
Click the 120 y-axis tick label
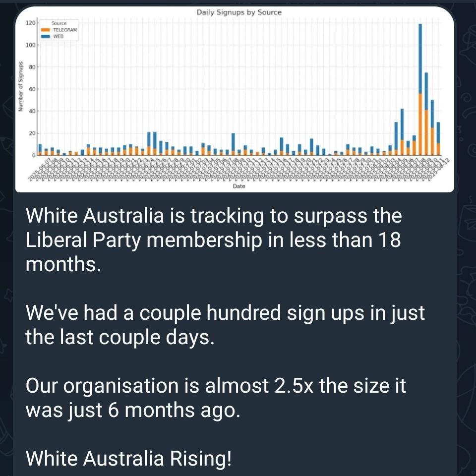(x=29, y=23)
